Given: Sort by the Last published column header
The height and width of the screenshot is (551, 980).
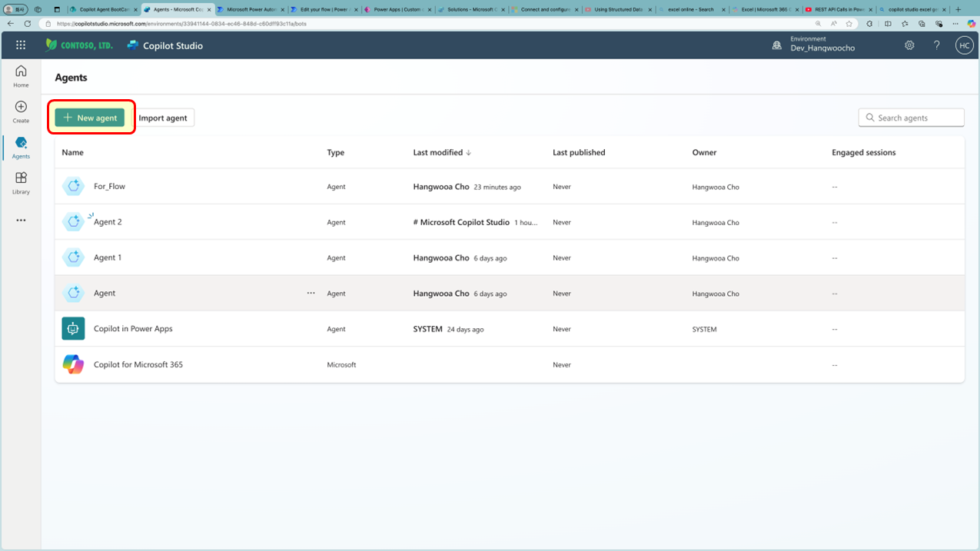Looking at the screenshot, I should (579, 152).
